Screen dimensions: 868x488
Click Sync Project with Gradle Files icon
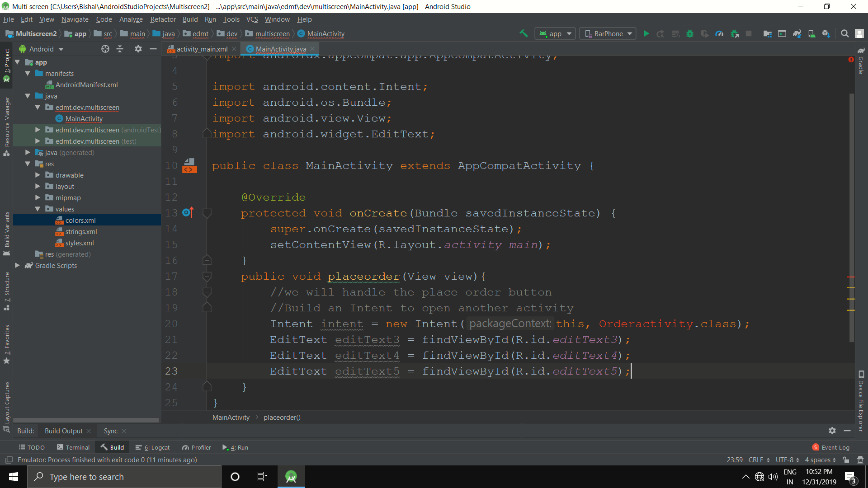(797, 33)
